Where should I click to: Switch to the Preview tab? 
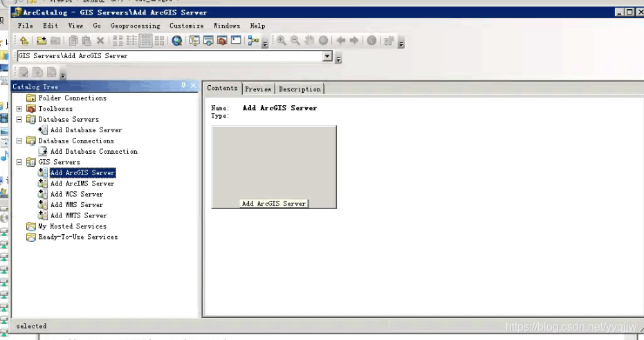coord(258,89)
